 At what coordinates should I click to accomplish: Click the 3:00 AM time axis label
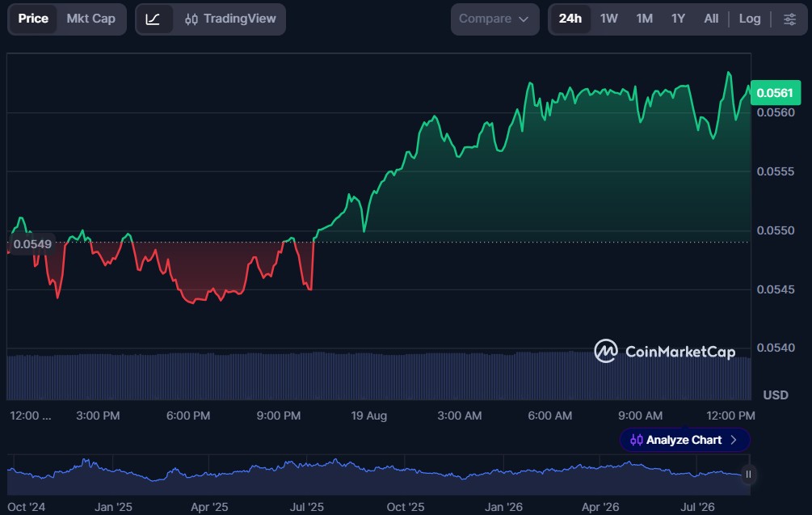pyautogui.click(x=460, y=416)
